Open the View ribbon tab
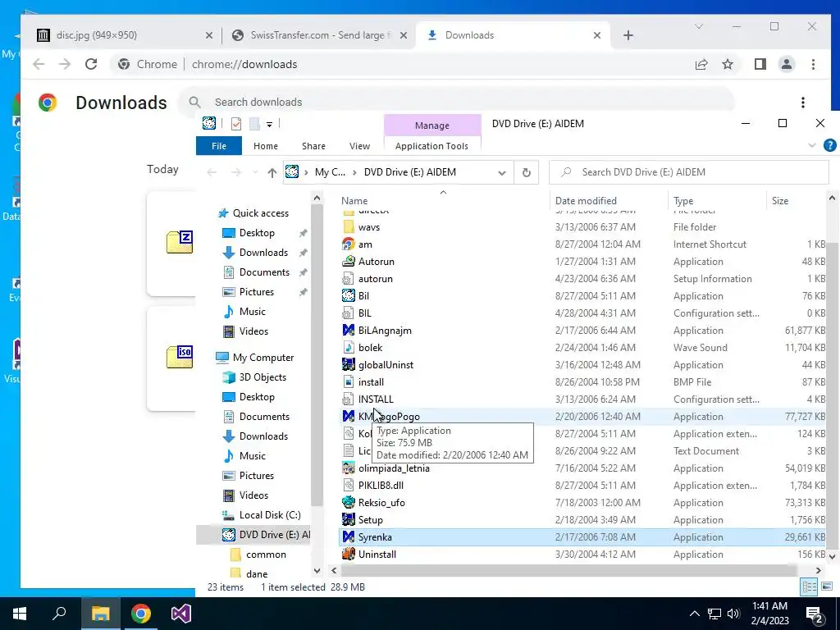This screenshot has width=840, height=630. pyautogui.click(x=359, y=146)
